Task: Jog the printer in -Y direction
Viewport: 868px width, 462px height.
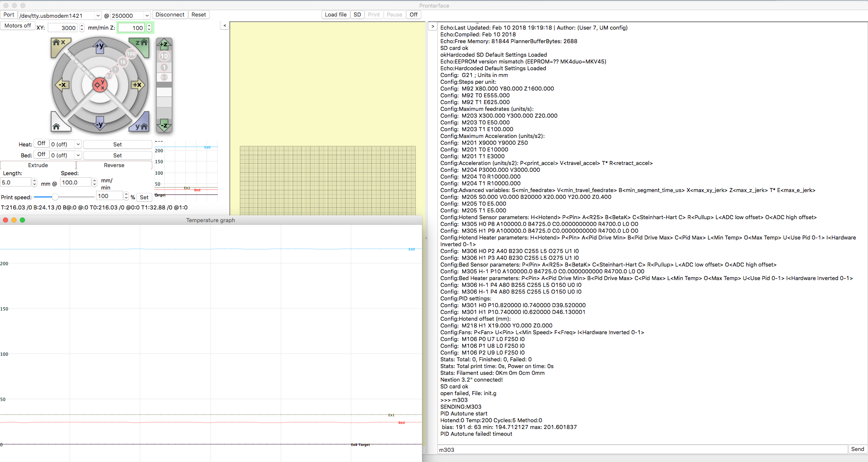Action: click(99, 124)
